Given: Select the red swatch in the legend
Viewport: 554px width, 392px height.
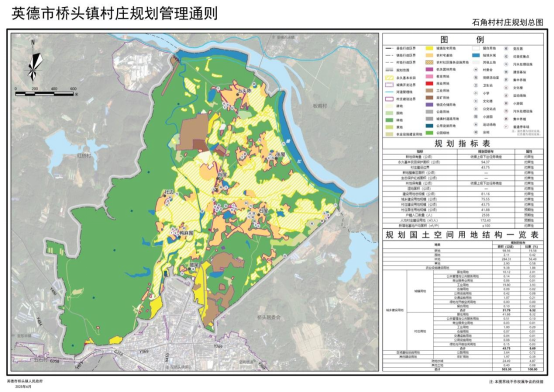Looking at the screenshot, I should point(429,83).
